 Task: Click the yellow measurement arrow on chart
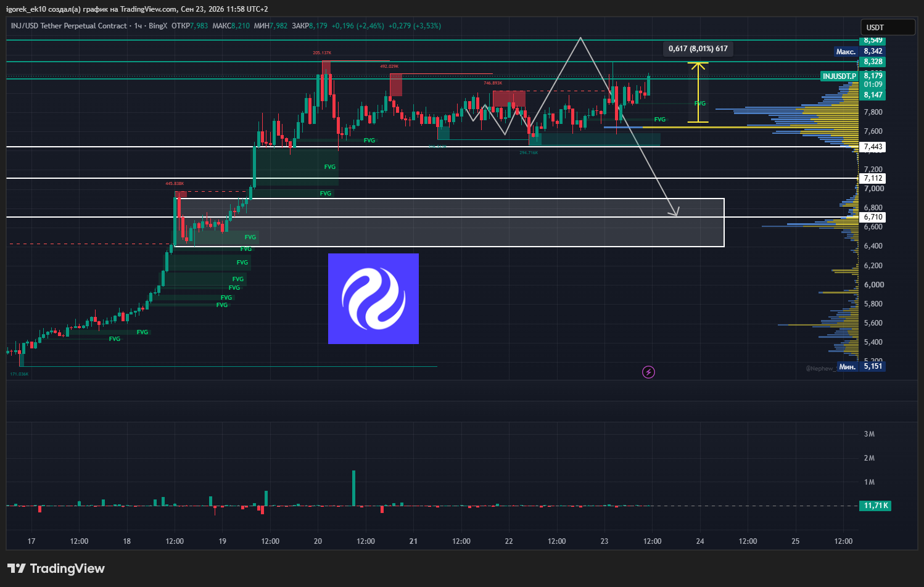[x=698, y=92]
